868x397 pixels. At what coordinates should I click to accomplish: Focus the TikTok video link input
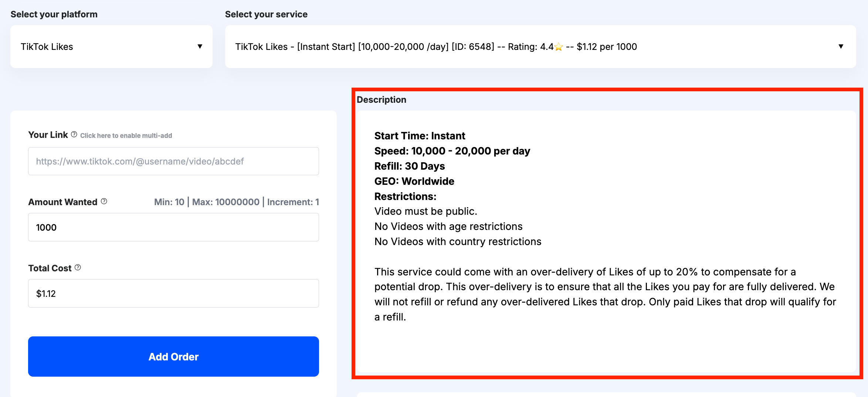(173, 161)
